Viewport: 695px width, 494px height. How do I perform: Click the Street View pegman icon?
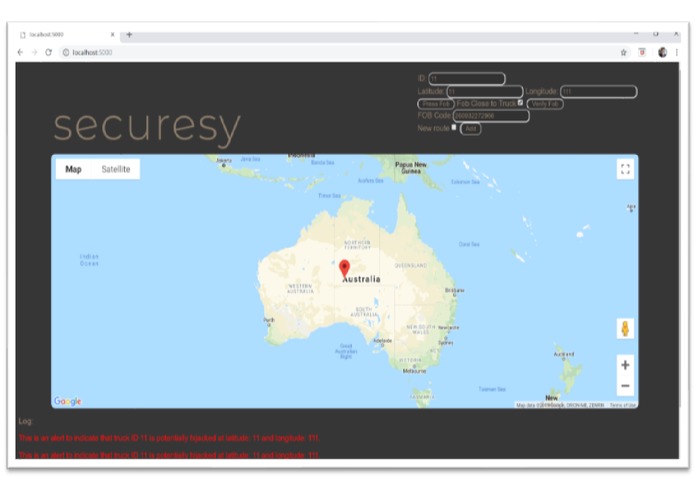point(625,329)
